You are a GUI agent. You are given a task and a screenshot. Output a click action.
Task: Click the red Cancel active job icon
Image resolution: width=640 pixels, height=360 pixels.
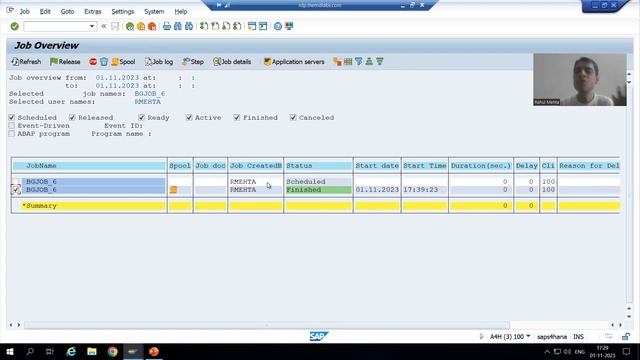coord(93,62)
